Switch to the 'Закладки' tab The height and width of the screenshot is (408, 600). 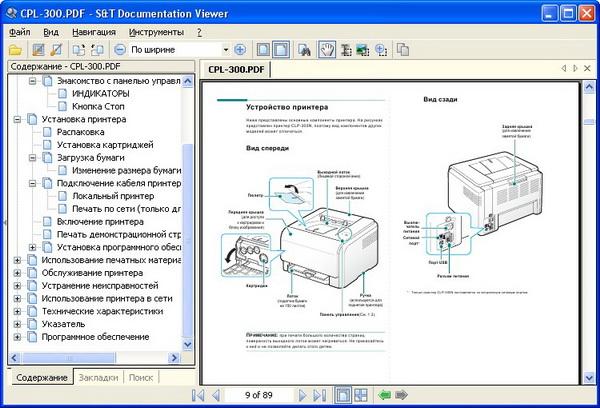99,378
